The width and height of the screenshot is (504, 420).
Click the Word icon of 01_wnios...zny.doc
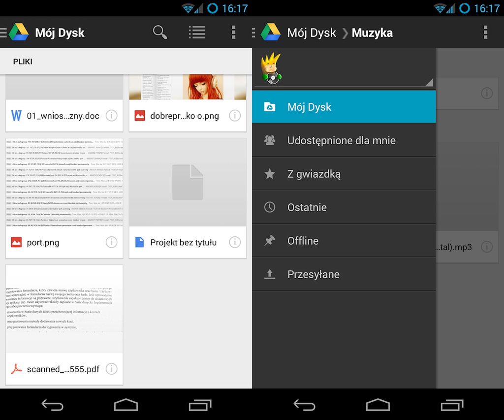pyautogui.click(x=16, y=115)
